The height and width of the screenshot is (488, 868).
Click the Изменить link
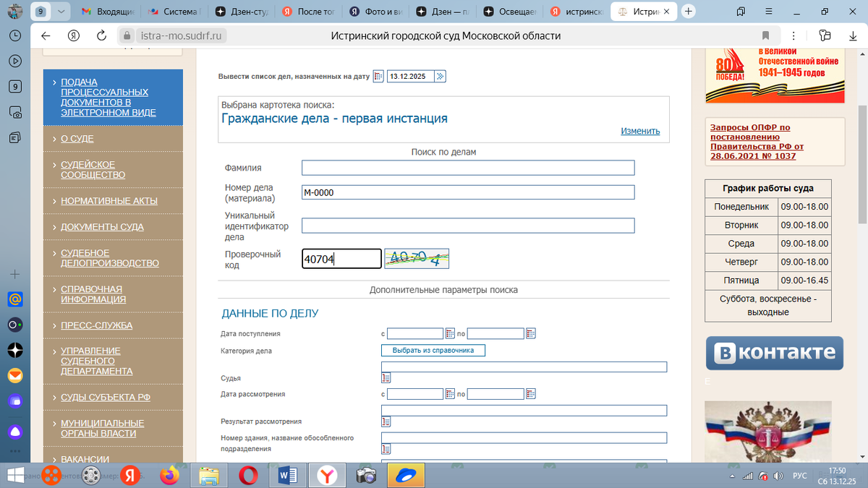640,131
